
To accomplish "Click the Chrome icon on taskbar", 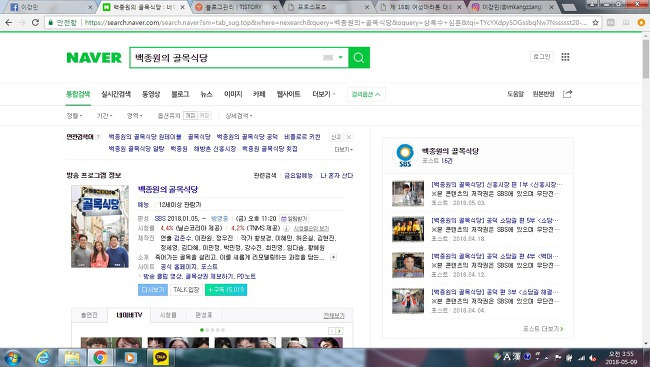I will (x=100, y=357).
